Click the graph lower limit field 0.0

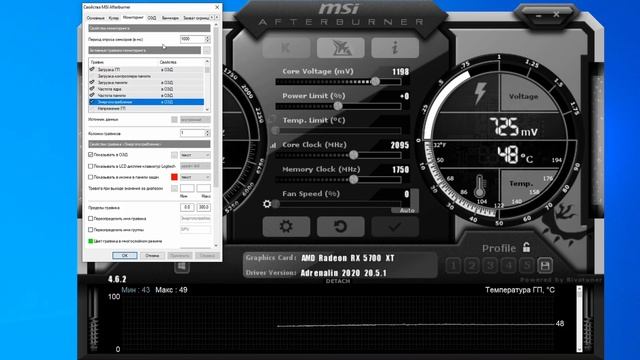pos(187,207)
